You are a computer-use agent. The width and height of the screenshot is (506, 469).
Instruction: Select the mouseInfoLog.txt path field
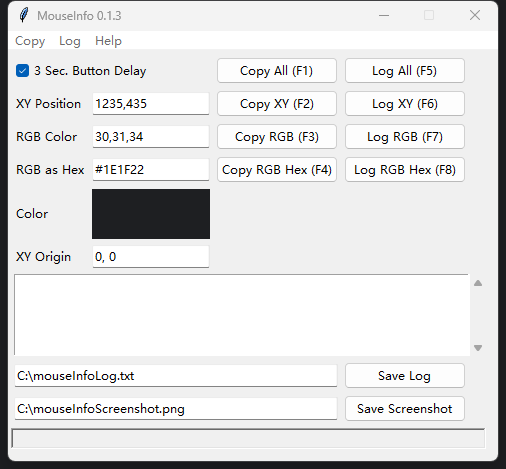point(176,376)
